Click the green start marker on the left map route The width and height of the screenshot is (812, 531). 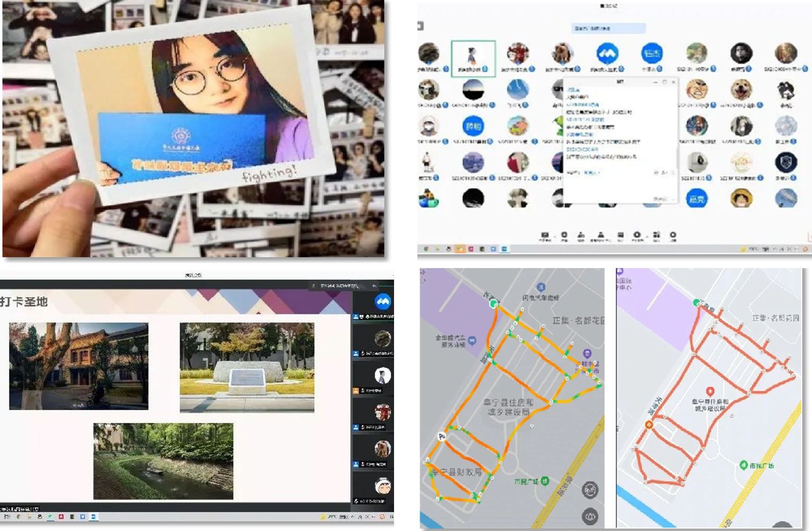(x=493, y=304)
